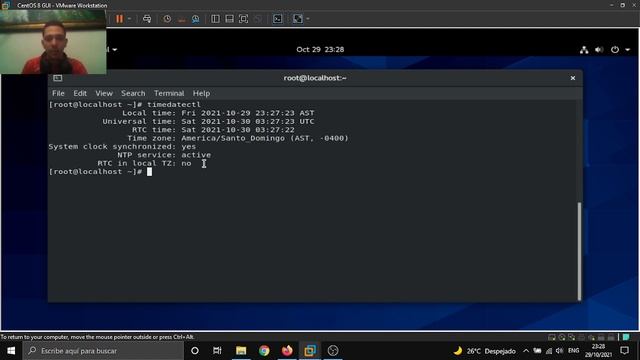Click the greyed-out Unity mode icon
The height and width of the screenshot is (360, 640).
[258, 19]
